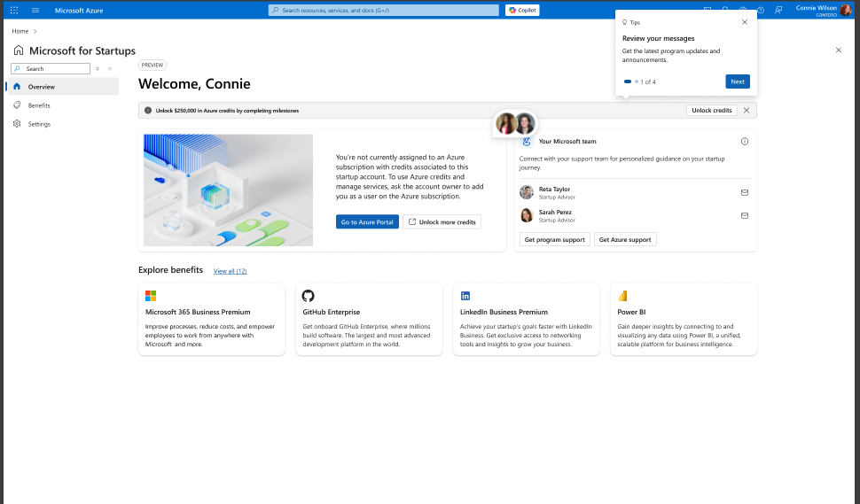Image resolution: width=860 pixels, height=504 pixels.
Task: Click Unlock more credits button
Action: pos(442,221)
